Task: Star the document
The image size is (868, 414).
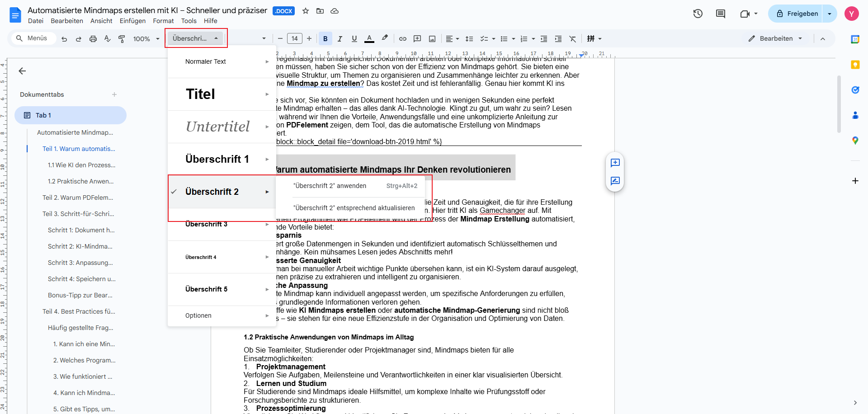Action: click(x=306, y=11)
